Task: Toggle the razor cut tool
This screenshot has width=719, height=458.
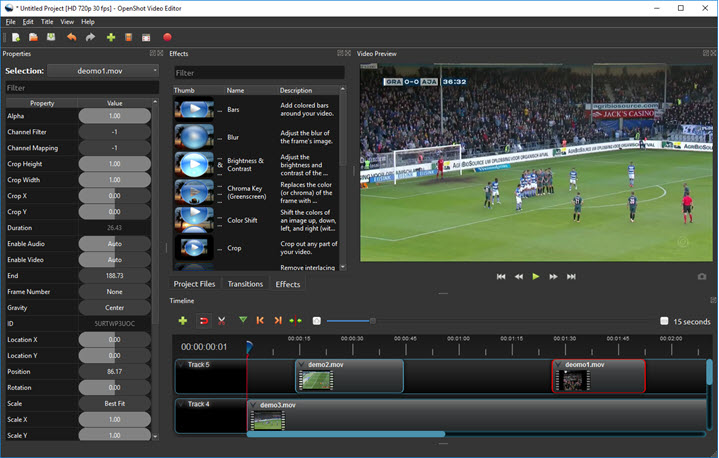Action: click(222, 321)
